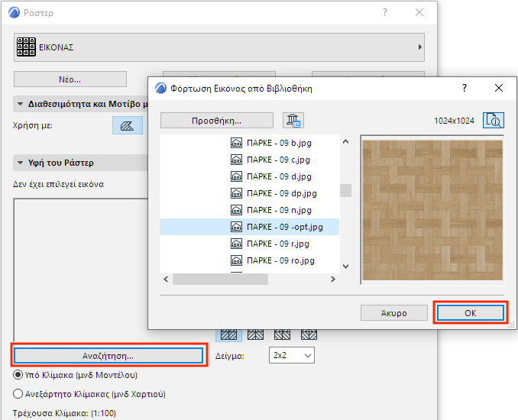Open help in the Φόρτωση Εικόνας dialog
The width and height of the screenshot is (518, 420).
pos(465,88)
